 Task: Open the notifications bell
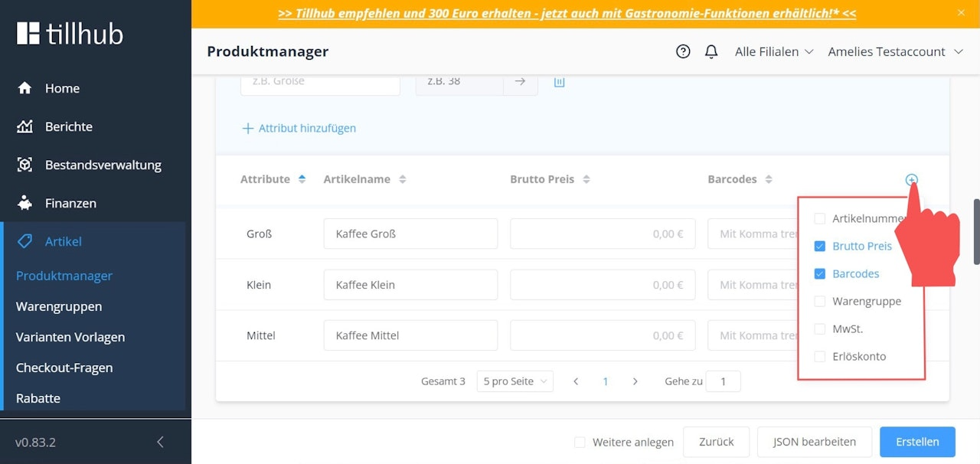pos(711,51)
